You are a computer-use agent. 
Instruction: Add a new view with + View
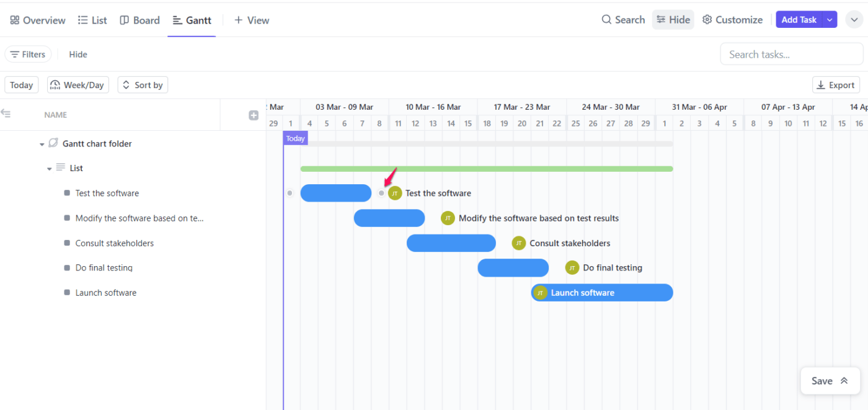[x=251, y=20]
